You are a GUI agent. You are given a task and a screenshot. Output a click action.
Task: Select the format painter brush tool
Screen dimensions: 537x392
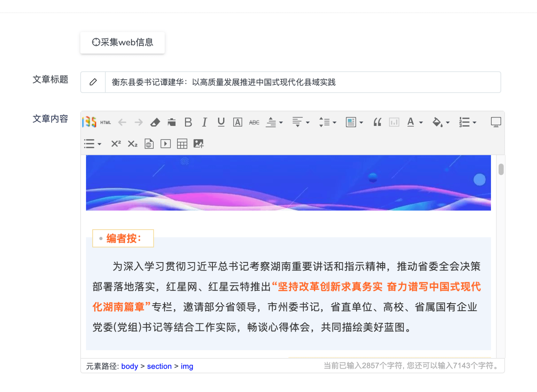(172, 122)
